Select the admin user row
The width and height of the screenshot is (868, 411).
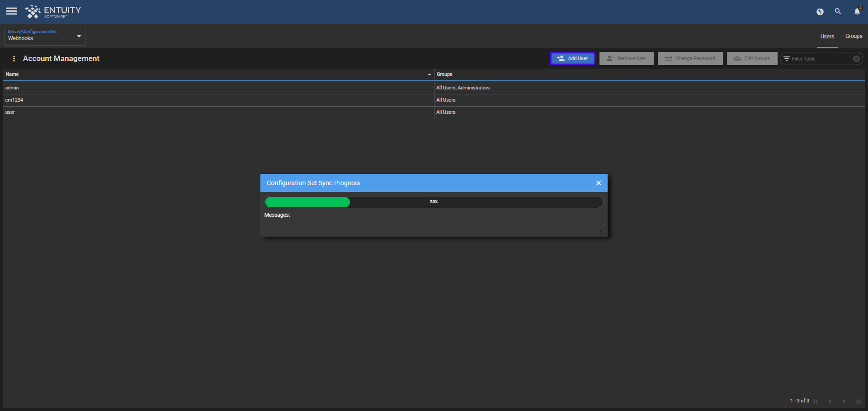[434, 88]
